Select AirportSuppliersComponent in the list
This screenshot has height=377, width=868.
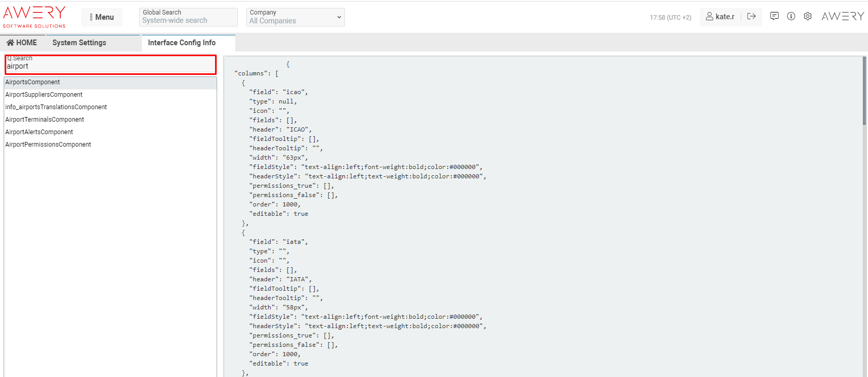point(44,95)
